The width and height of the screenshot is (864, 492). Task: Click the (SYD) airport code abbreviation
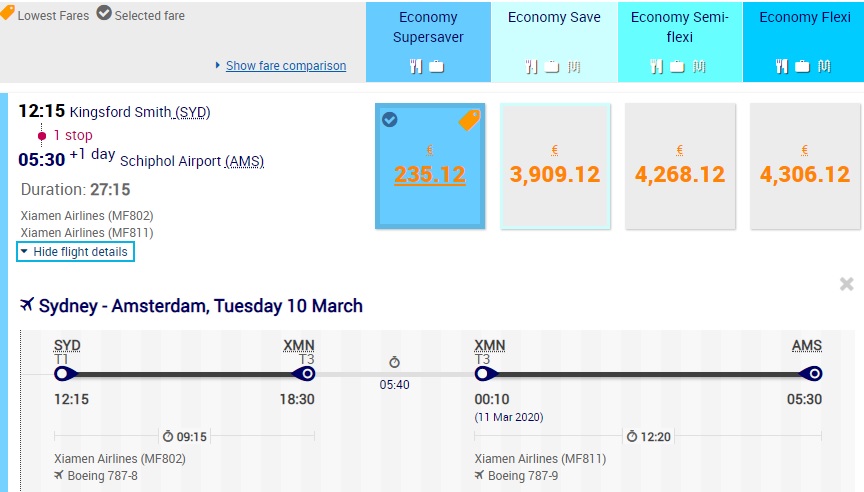(x=193, y=112)
